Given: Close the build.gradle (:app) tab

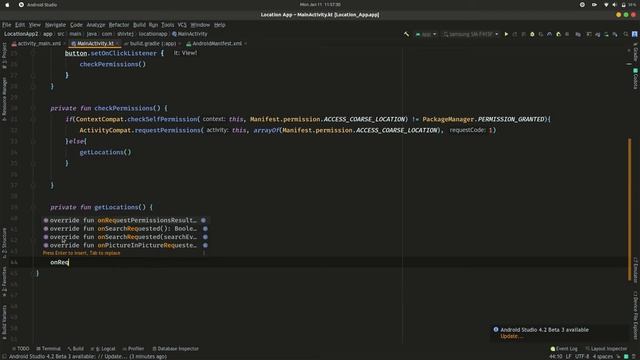Looking at the screenshot, I should (x=180, y=44).
